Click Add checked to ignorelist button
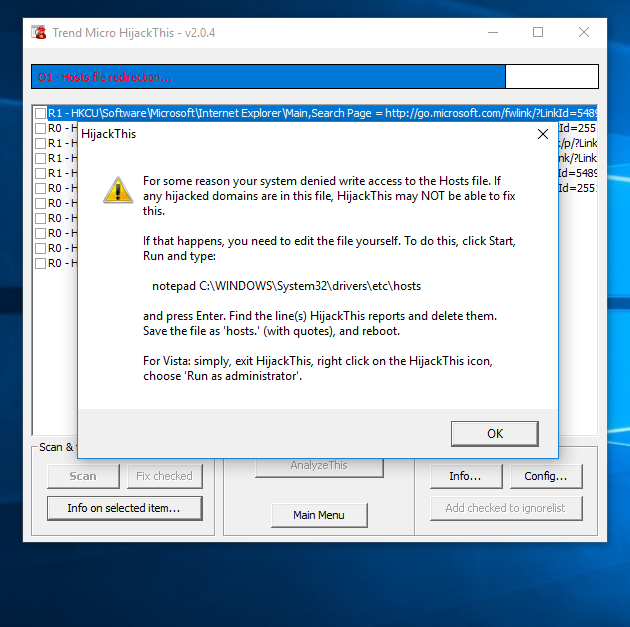The width and height of the screenshot is (630, 627). tap(506, 509)
